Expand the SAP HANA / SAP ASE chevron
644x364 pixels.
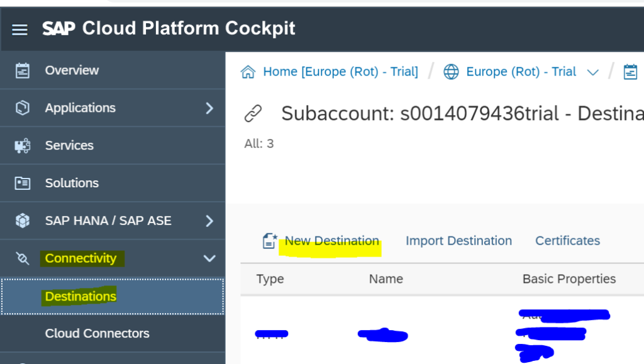[x=209, y=221]
